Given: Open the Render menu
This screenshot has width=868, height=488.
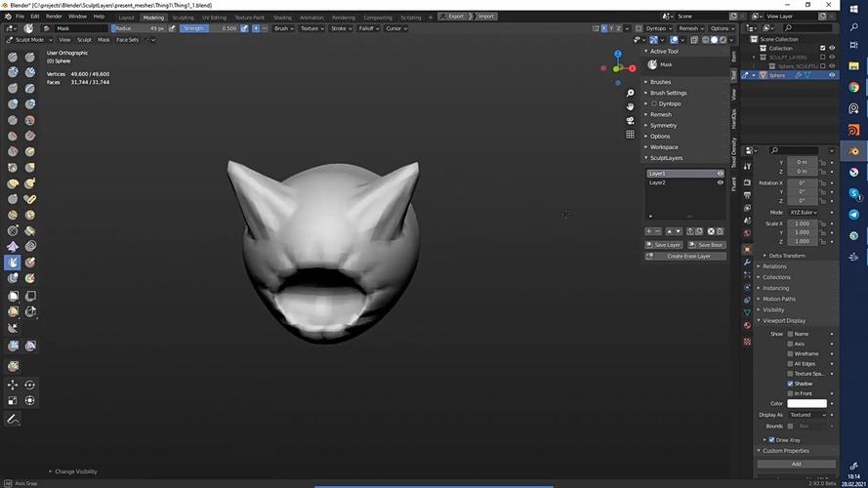Looking at the screenshot, I should pos(54,17).
